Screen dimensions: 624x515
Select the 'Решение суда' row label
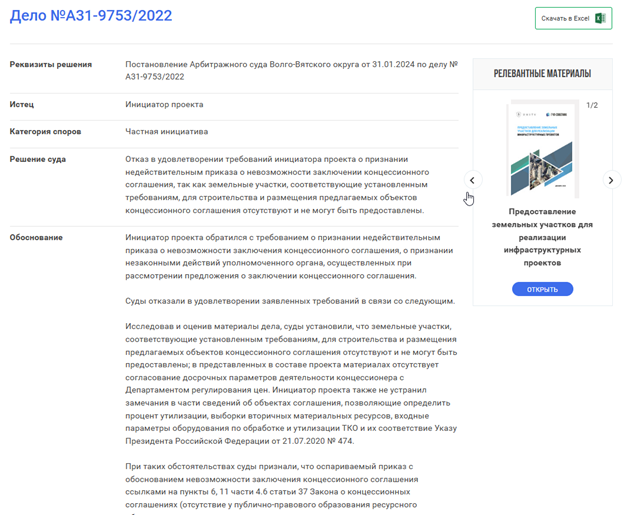tap(38, 159)
